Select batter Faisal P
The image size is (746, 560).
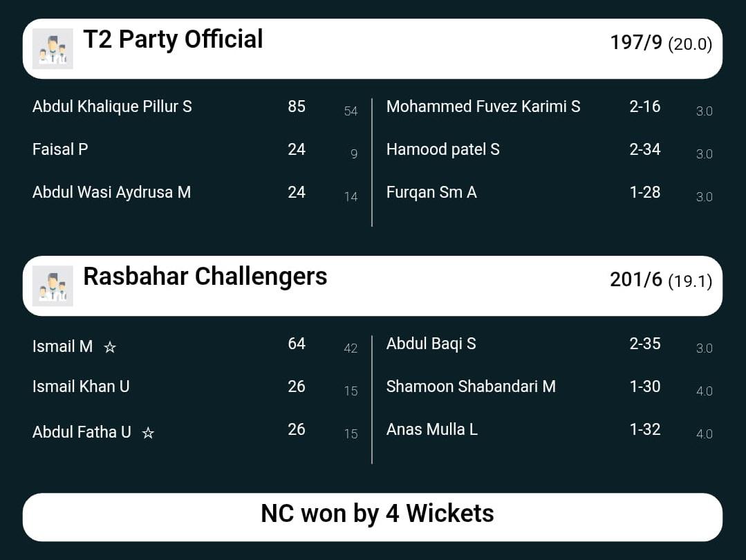[x=60, y=149]
